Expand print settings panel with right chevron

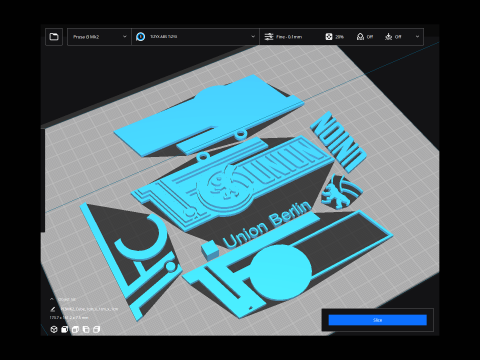[x=417, y=37]
